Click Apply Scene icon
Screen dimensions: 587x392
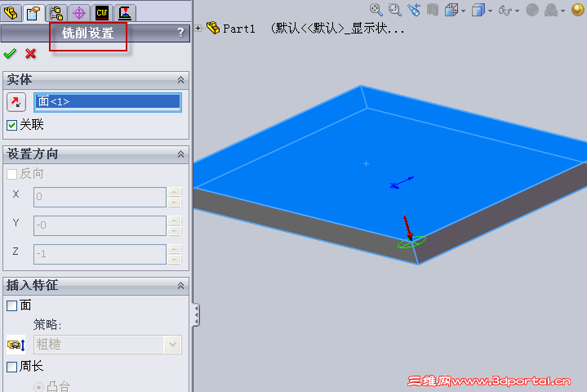551,10
